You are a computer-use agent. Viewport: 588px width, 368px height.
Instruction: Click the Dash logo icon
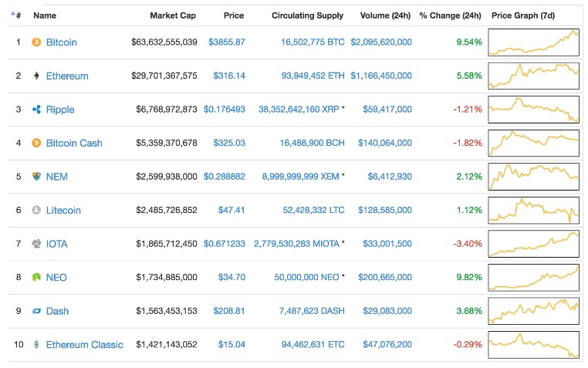pyautogui.click(x=36, y=311)
